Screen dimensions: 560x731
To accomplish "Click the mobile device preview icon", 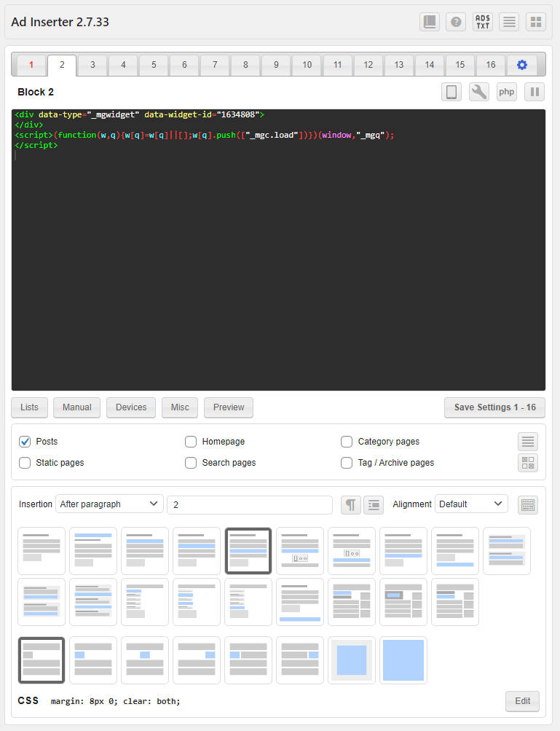I will 451,93.
